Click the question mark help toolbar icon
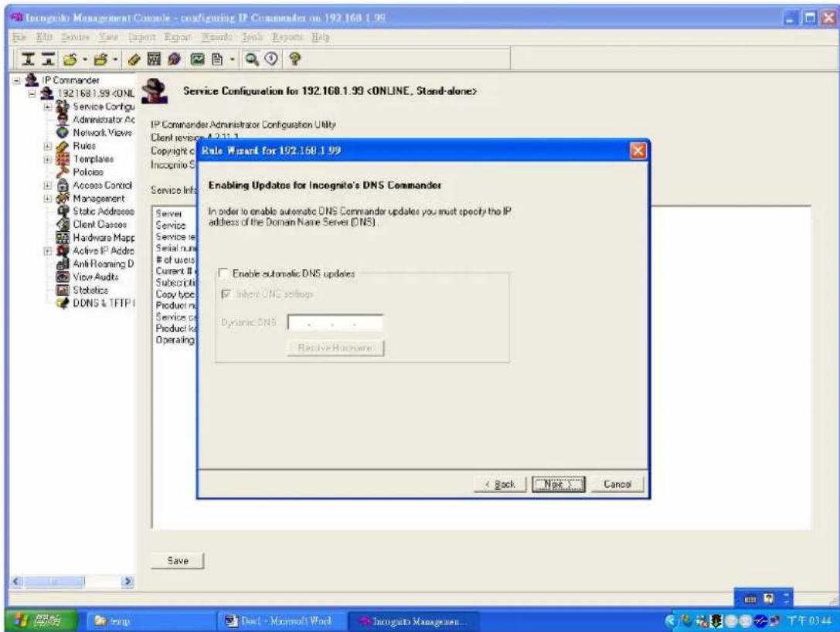The width and height of the screenshot is (840, 632). tap(294, 59)
